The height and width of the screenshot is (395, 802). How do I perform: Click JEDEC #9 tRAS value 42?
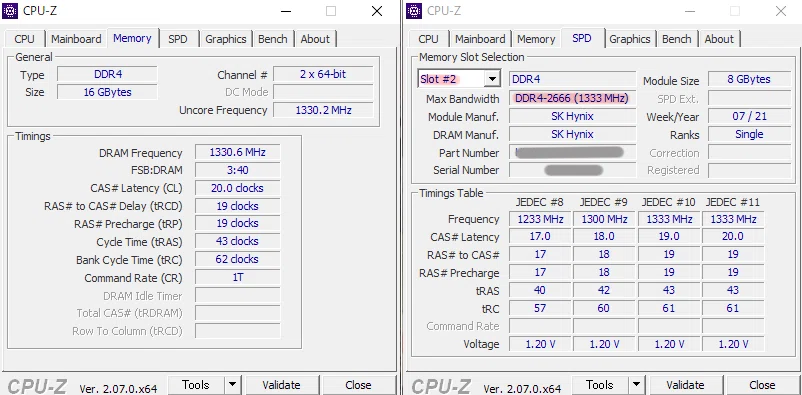(x=604, y=290)
